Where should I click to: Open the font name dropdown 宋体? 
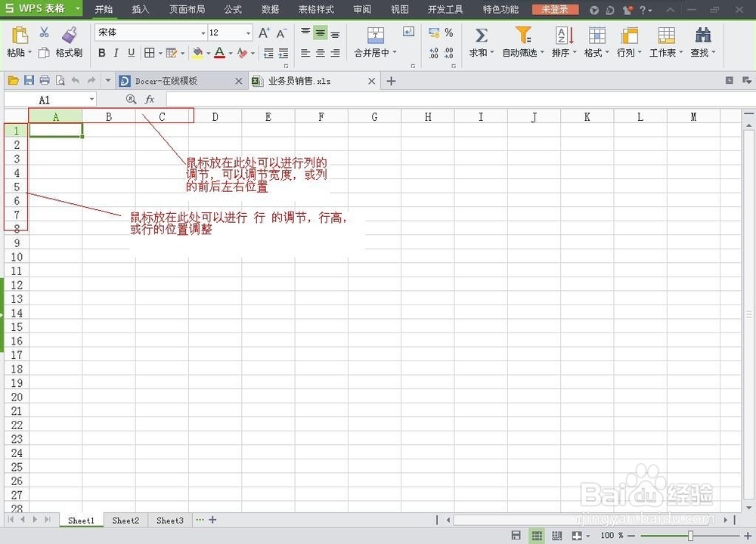[x=203, y=32]
